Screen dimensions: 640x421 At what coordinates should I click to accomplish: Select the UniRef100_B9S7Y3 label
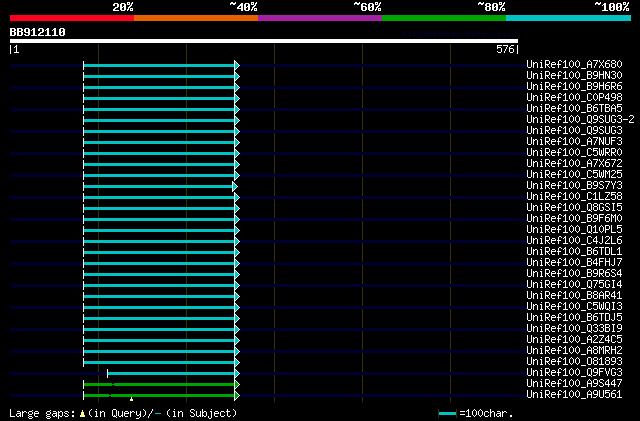pos(574,186)
